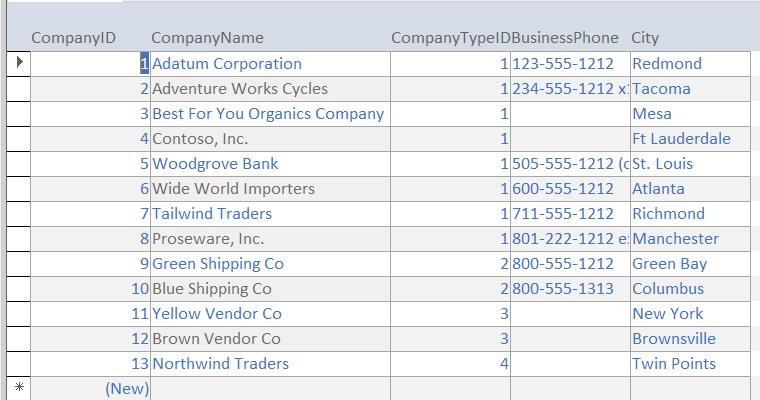Select row selector for Brown Vendor Co

[x=18, y=339]
